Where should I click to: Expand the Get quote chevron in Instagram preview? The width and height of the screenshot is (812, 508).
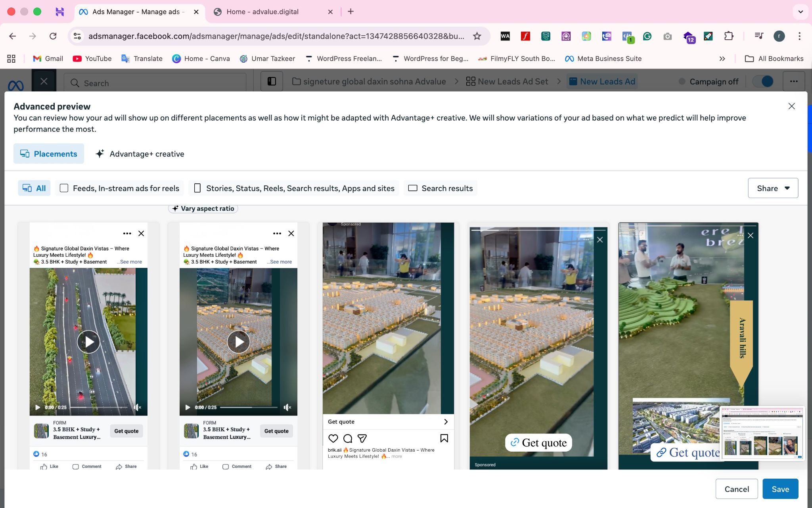[x=446, y=421]
